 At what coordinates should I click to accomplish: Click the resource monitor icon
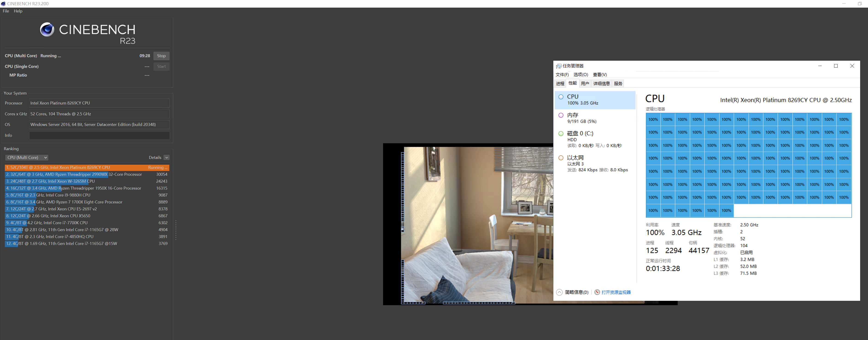click(x=597, y=292)
